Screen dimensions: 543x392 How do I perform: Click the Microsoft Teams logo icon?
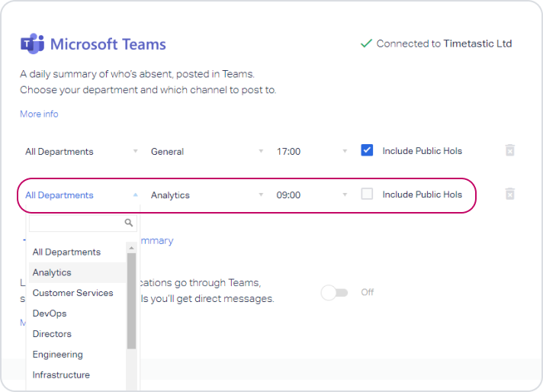[x=32, y=43]
